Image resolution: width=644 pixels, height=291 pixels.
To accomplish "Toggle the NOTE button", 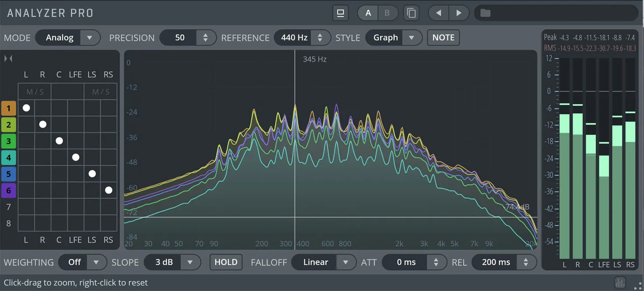I will 443,38.
